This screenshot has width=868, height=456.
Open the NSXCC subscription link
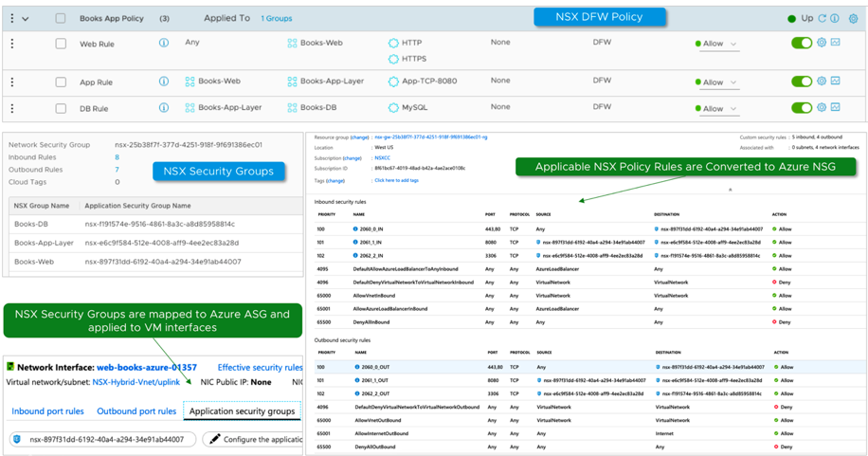pyautogui.click(x=383, y=158)
